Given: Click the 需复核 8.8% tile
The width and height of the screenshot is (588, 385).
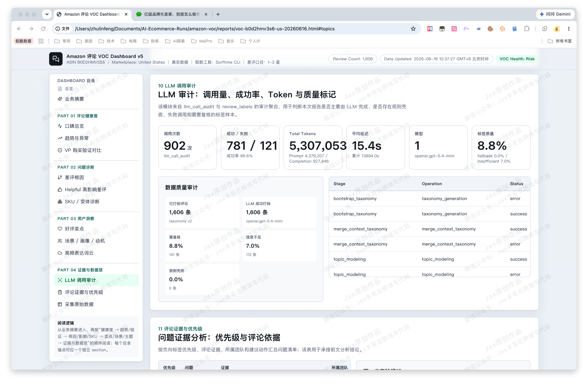Looking at the screenshot, I should pyautogui.click(x=202, y=246).
